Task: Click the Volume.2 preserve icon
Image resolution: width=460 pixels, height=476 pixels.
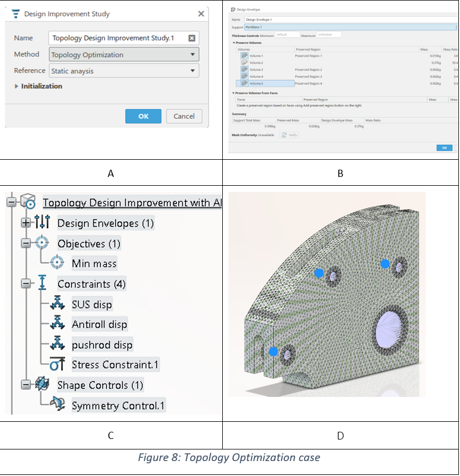Action: click(x=244, y=62)
